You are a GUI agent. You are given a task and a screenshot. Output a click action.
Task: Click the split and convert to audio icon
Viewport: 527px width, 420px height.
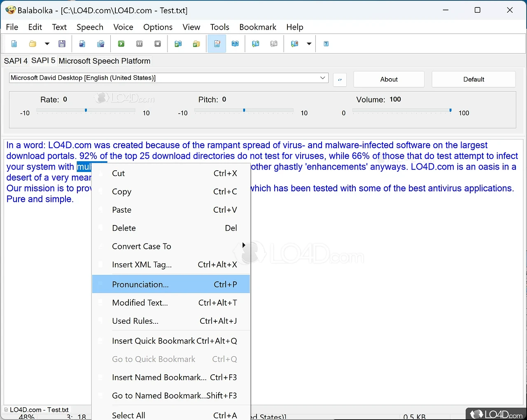(100, 44)
